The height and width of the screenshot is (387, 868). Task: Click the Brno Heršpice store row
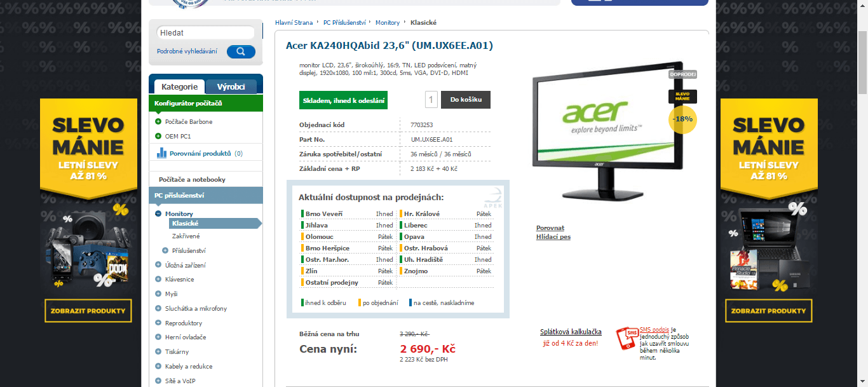point(347,248)
